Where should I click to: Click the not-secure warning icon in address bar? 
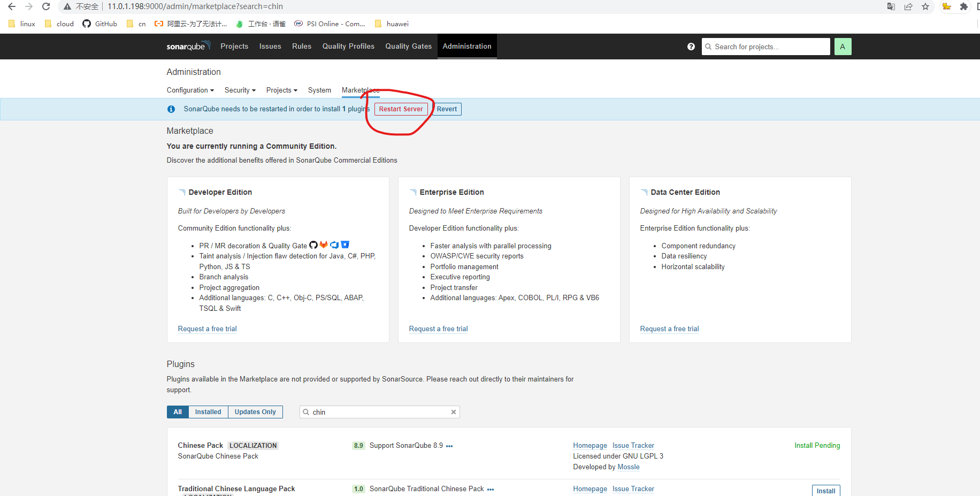click(x=67, y=6)
